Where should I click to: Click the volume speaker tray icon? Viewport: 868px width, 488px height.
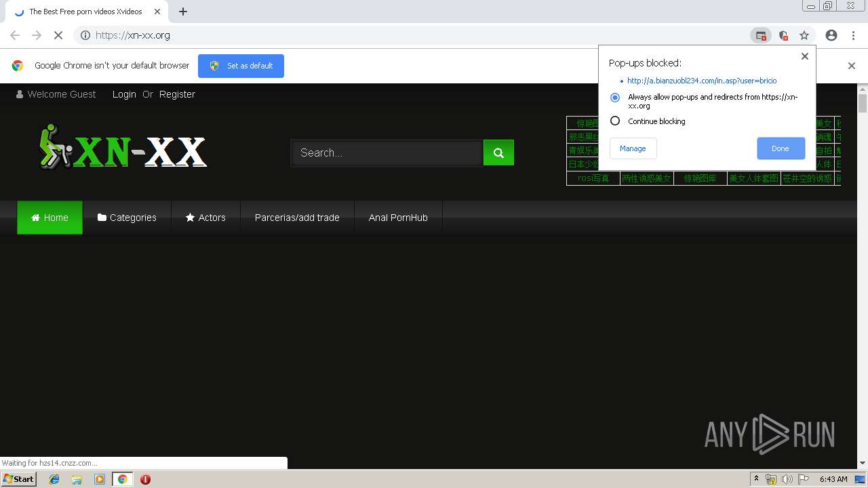[x=787, y=479]
